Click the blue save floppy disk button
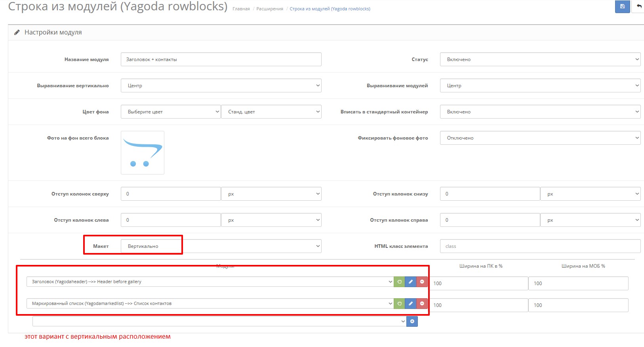Screen dimensions: 644x347 (x=622, y=7)
